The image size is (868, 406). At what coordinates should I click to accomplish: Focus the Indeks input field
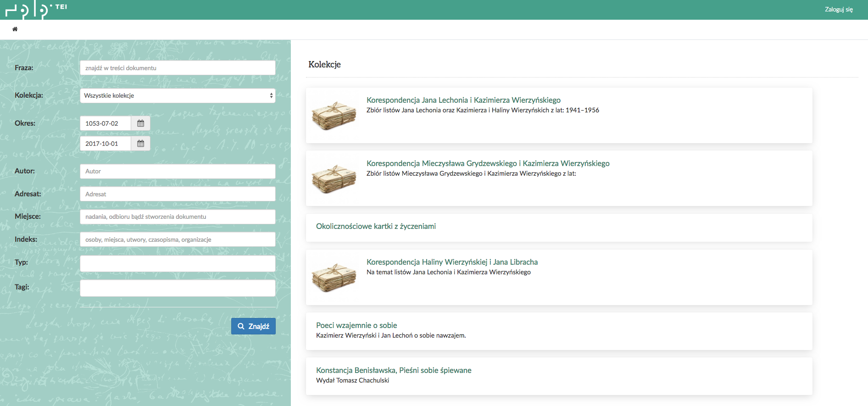[178, 239]
